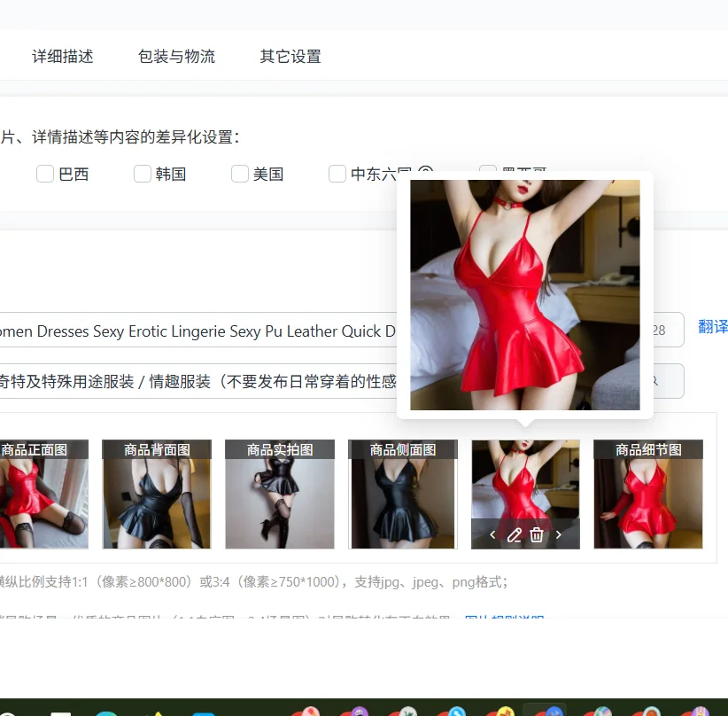This screenshot has height=716, width=728.
Task: Enable the 韩国 checkbox
Action: click(x=143, y=174)
